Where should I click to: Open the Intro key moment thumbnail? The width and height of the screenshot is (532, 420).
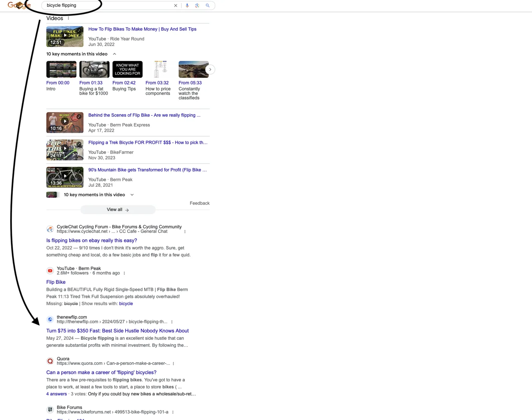(x=61, y=69)
